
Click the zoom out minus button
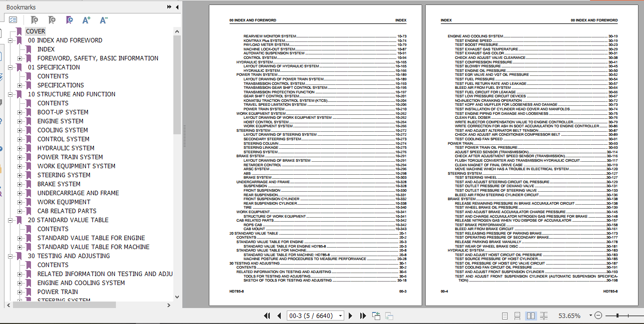(598, 316)
